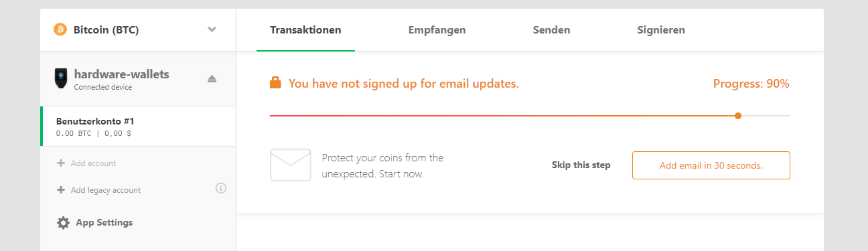Click the plus icon for Add legacy account
Image resolution: width=868 pixels, height=251 pixels.
tap(61, 189)
